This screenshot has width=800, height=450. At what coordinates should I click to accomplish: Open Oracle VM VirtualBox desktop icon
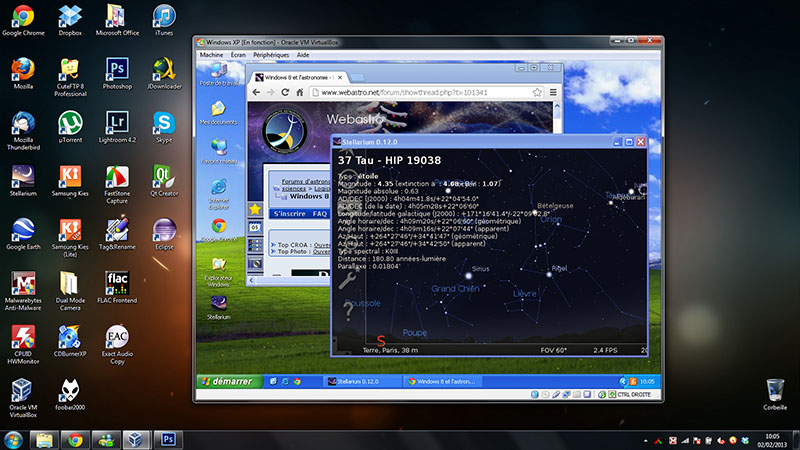click(23, 398)
